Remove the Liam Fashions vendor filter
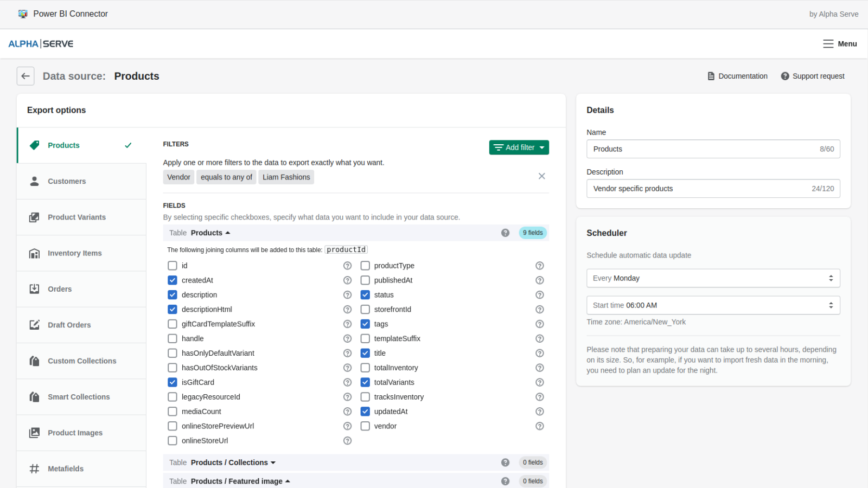This screenshot has width=868, height=488. [x=541, y=176]
